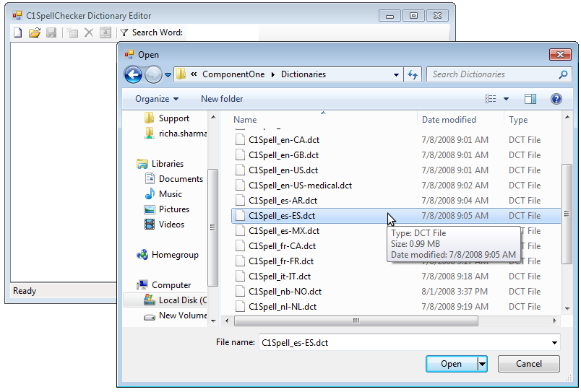Open Videos library
This screenshot has height=392, width=581.
point(164,225)
